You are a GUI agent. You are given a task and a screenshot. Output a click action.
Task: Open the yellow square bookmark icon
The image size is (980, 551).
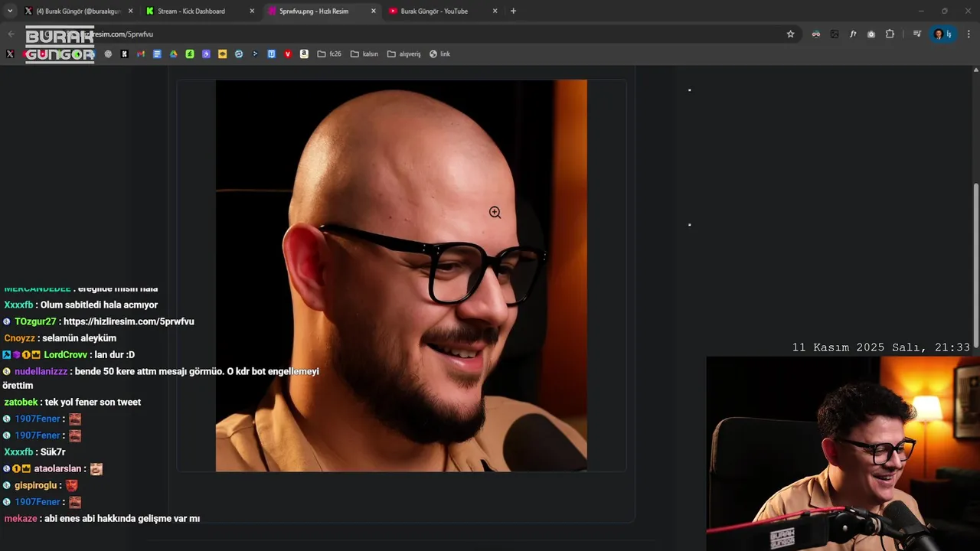click(223, 54)
